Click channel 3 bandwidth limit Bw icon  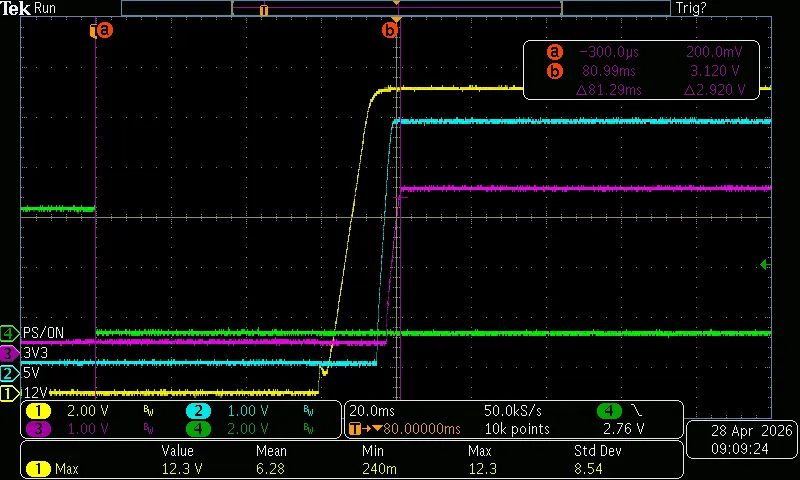click(148, 428)
